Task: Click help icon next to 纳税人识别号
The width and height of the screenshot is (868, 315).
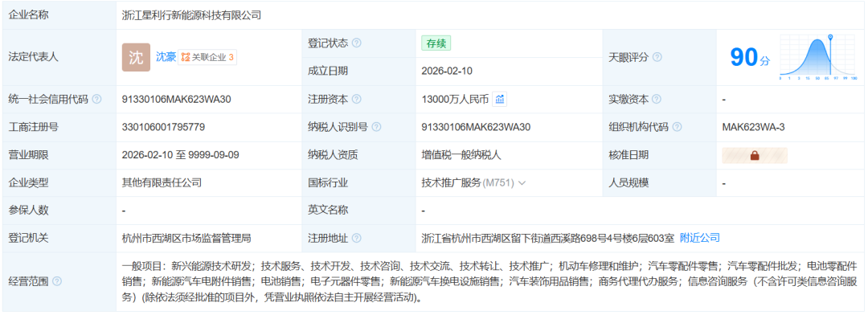Action: (x=376, y=127)
